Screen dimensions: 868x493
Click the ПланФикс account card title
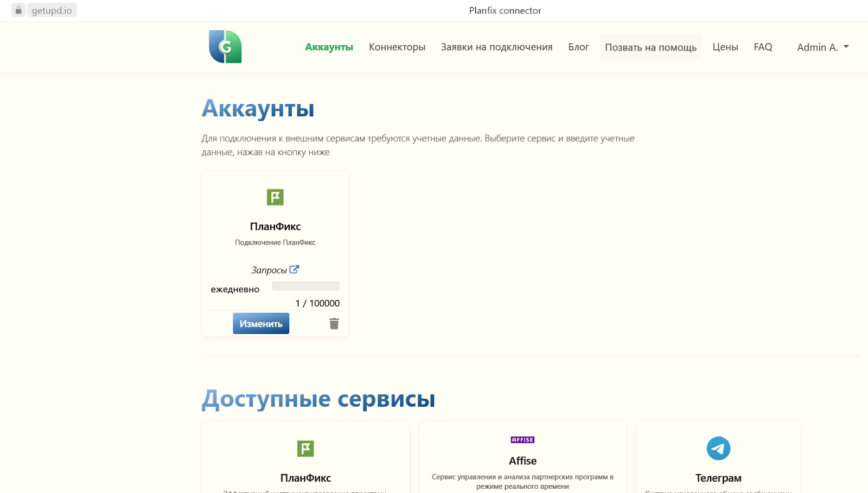tap(275, 226)
